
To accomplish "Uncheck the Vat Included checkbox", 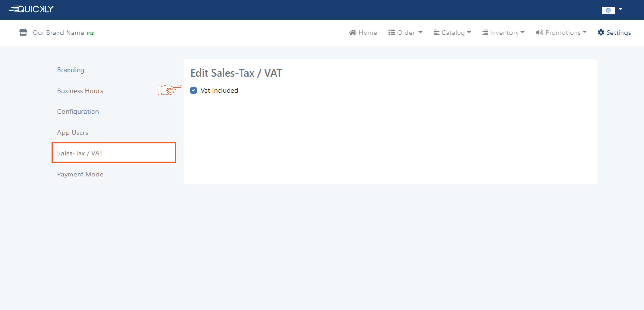I will [194, 91].
